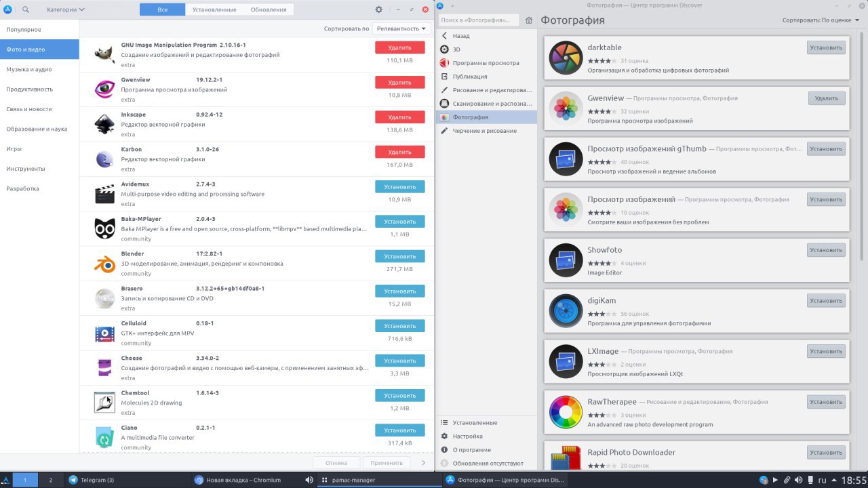Click the Discover search field
Image resolution: width=868 pixels, height=488 pixels.
(x=479, y=20)
